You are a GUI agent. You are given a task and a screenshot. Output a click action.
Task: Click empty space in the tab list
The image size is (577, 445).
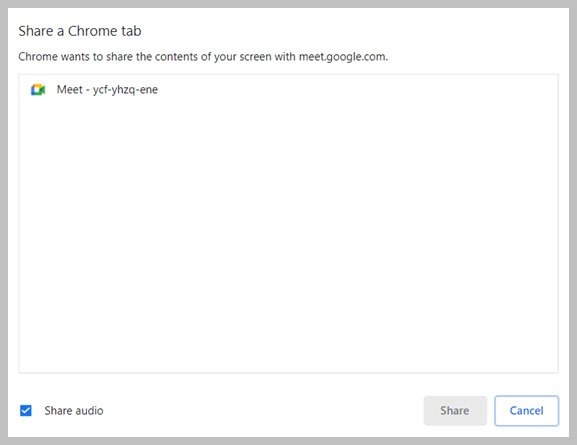pyautogui.click(x=288, y=236)
